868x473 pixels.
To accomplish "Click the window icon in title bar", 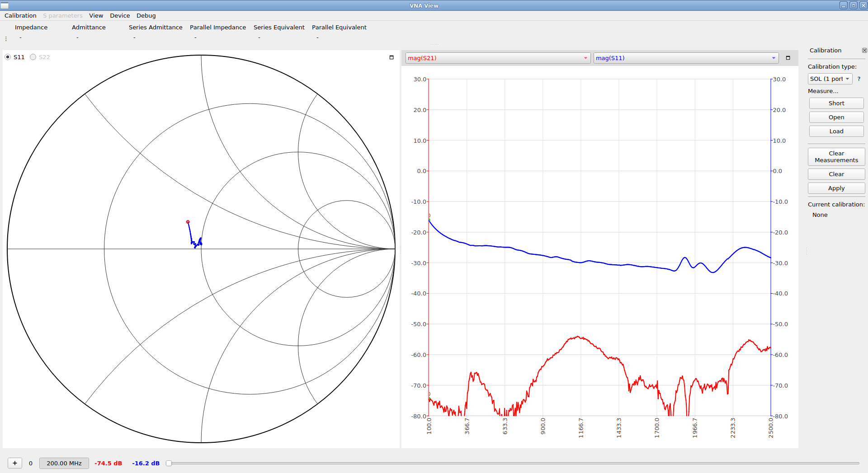I will (5, 5).
